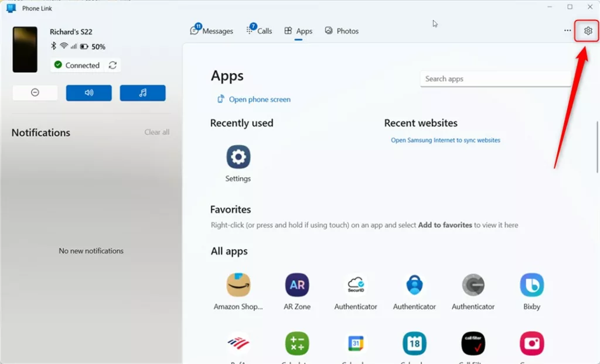Close the Phone Link window
600x364 pixels.
pos(590,7)
